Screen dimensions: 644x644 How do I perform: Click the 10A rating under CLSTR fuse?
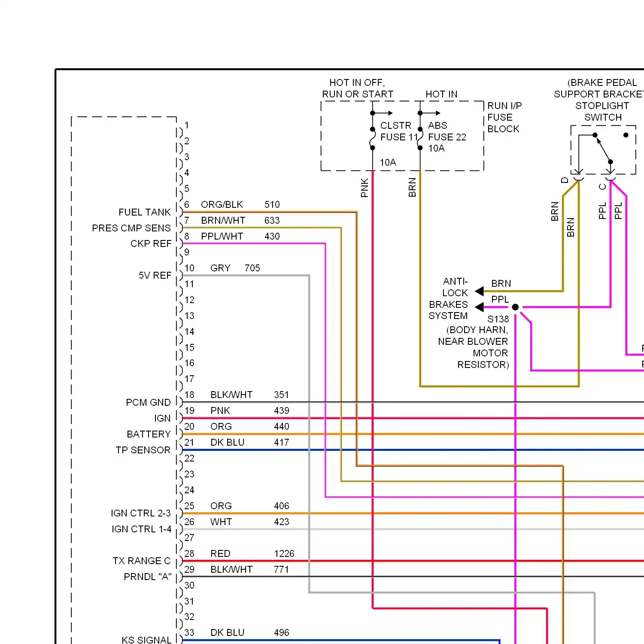(388, 162)
